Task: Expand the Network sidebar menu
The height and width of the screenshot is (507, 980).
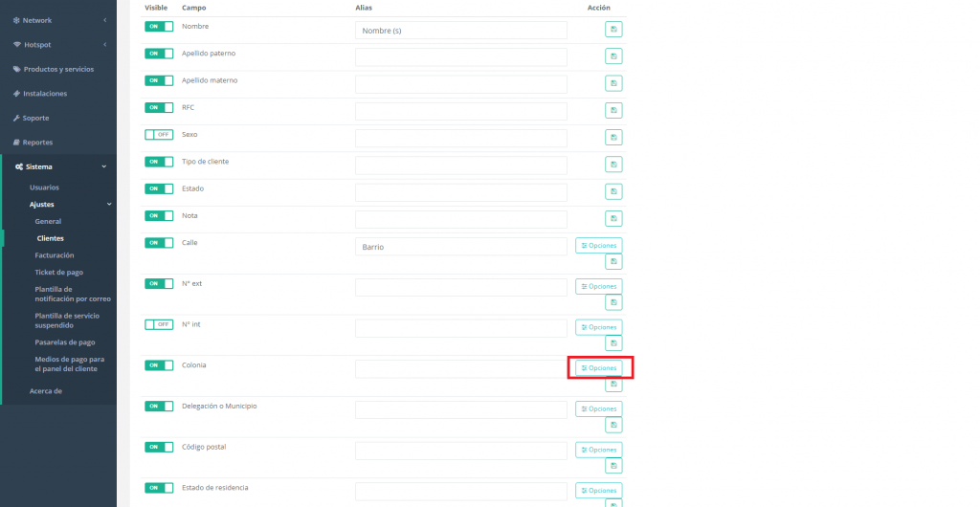Action: click(58, 21)
